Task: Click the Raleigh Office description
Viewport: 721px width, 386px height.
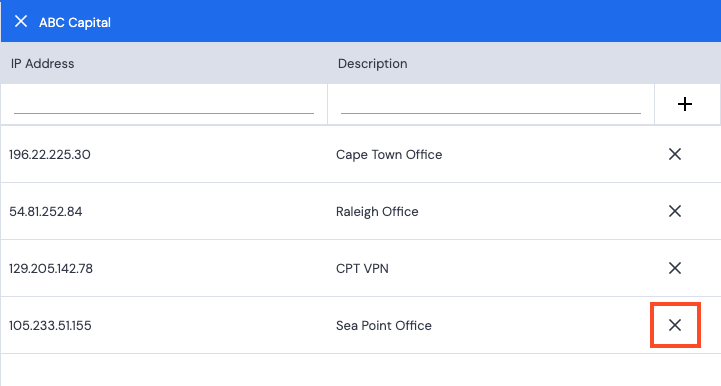Action: [377, 212]
